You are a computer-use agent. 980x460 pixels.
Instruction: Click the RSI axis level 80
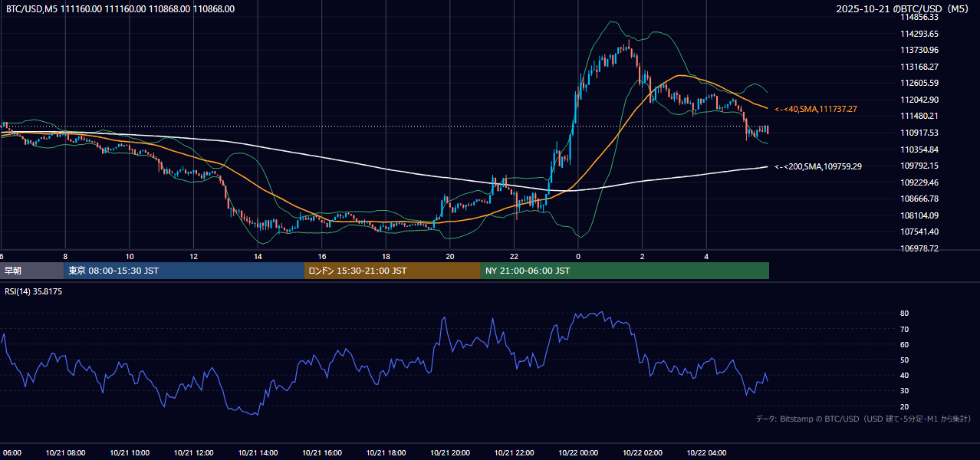pos(905,314)
